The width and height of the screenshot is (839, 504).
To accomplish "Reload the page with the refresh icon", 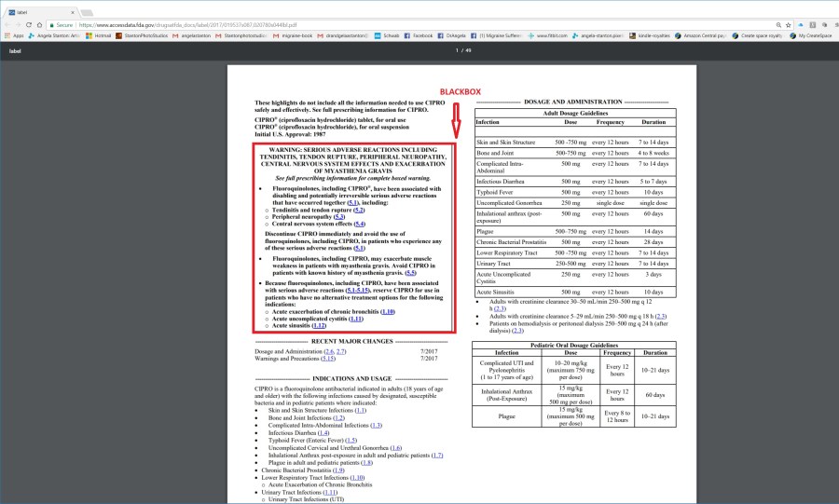I will (x=27, y=24).
